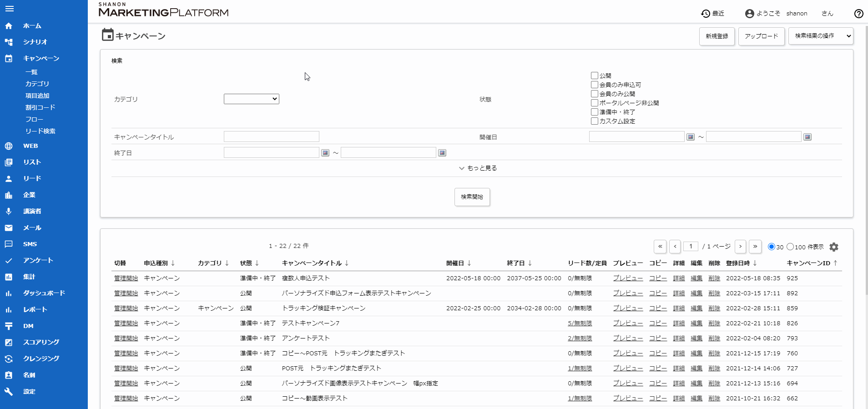This screenshot has width=868, height=409.
Task: Click the キャンペーン calendar icon in sidebar
Action: pos(9,58)
